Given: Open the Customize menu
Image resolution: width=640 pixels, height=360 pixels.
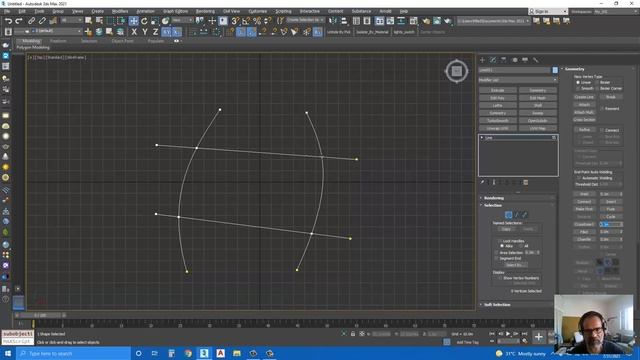Looking at the screenshot, I should pyautogui.click(x=258, y=11).
